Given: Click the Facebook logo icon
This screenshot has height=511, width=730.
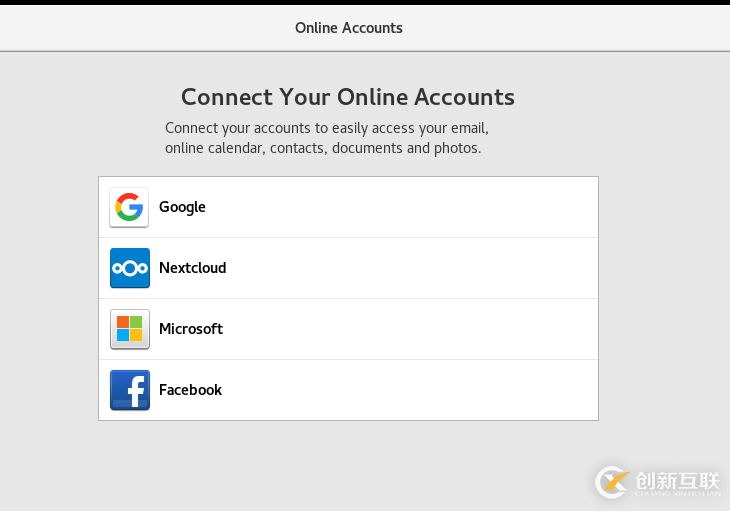Looking at the screenshot, I should (x=129, y=390).
